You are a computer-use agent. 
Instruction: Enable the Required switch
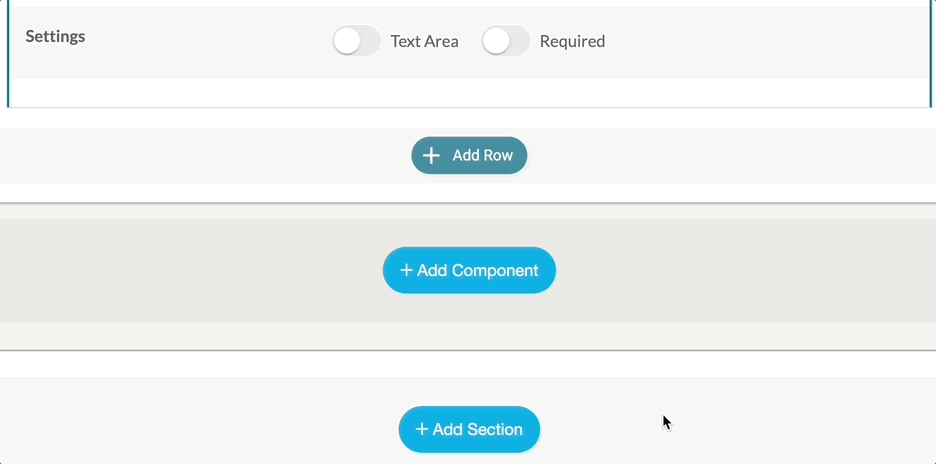click(505, 41)
